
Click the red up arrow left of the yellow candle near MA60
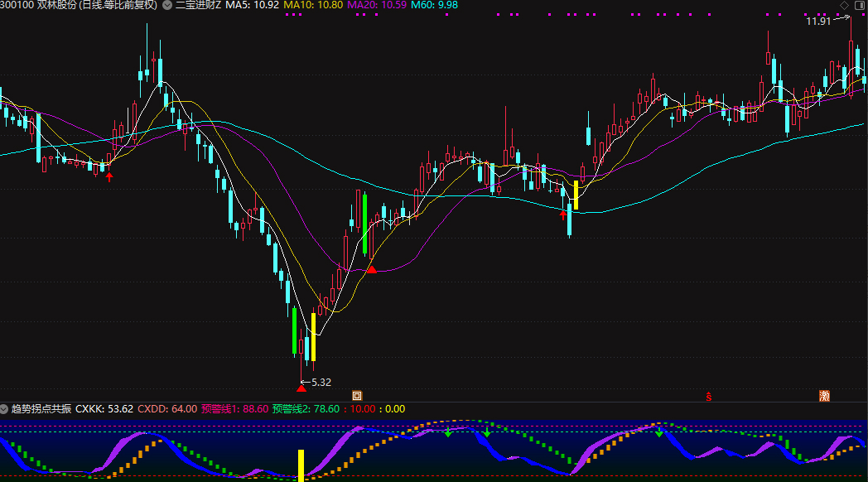tap(563, 215)
